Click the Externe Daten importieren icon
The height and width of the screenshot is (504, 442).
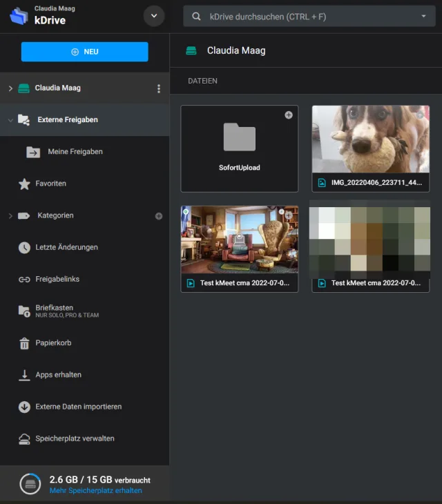point(24,407)
